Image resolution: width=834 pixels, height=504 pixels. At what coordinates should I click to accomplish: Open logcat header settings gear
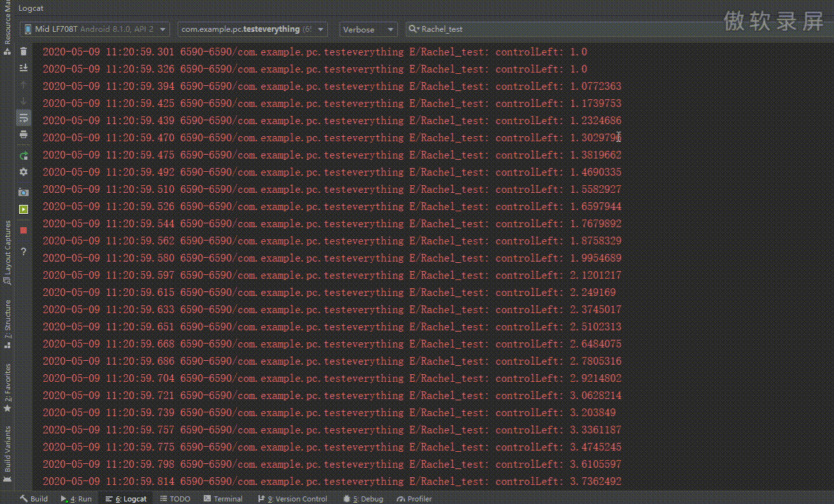pos(24,172)
